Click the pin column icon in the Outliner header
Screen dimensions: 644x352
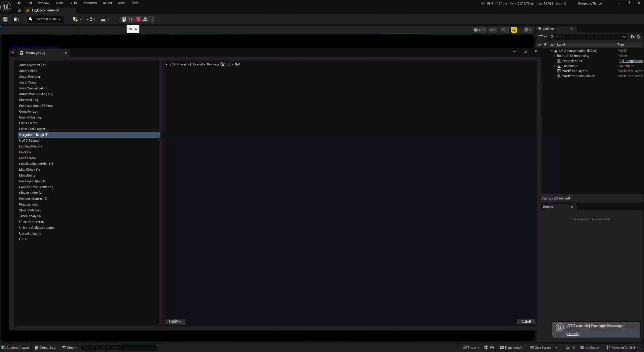(545, 45)
